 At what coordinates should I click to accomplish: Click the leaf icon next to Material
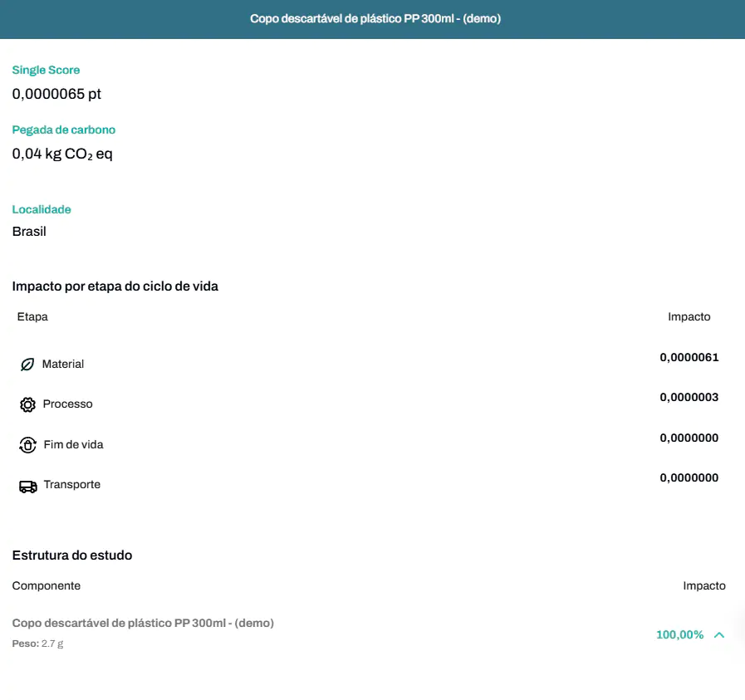(27, 365)
